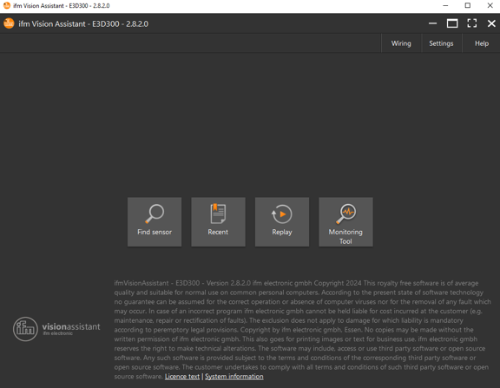Close window from Windows title bar
The image size is (500, 388).
[490, 6]
